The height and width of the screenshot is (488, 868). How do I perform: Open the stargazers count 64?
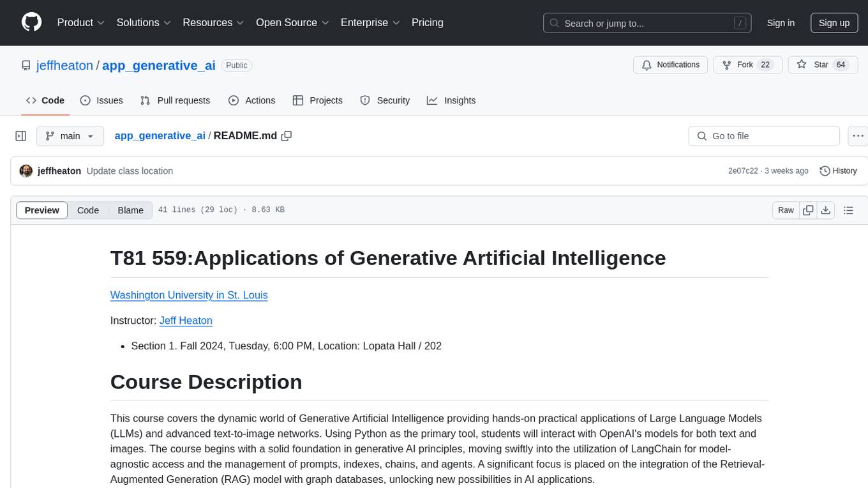click(841, 65)
